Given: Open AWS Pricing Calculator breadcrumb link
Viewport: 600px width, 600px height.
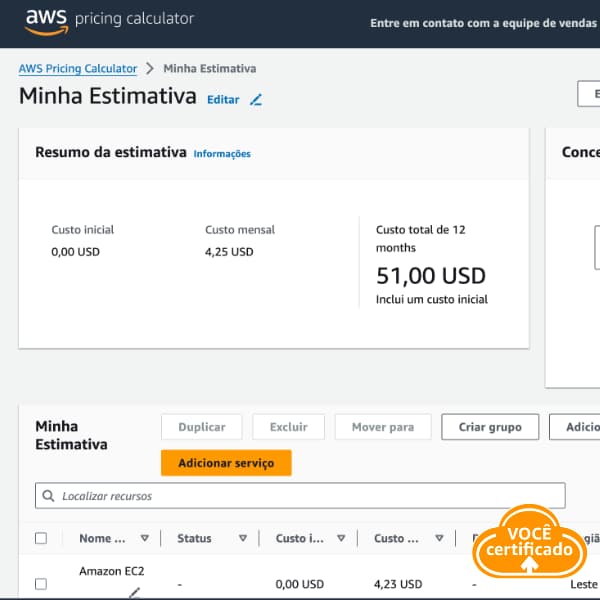Looking at the screenshot, I should 78,68.
